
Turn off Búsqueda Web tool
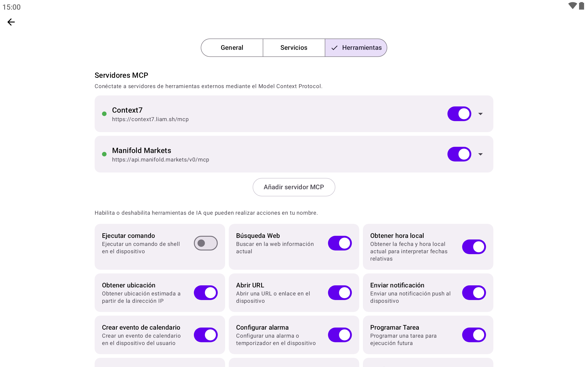pos(340,243)
